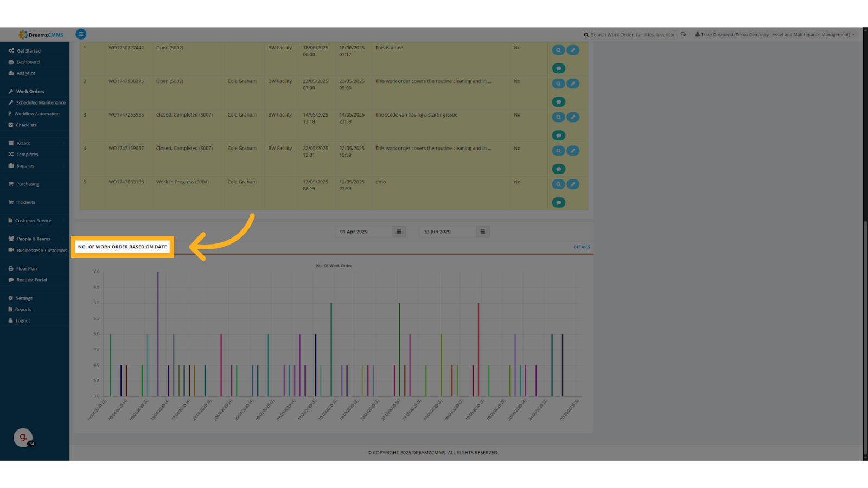Click status text Work In Progress (S004)
Image resolution: width=868 pixels, height=488 pixels.
click(182, 182)
